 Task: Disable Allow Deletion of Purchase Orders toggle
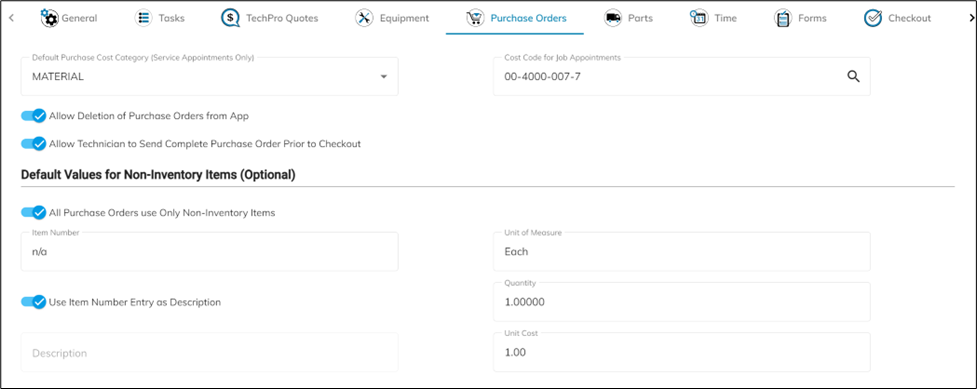pyautogui.click(x=34, y=116)
